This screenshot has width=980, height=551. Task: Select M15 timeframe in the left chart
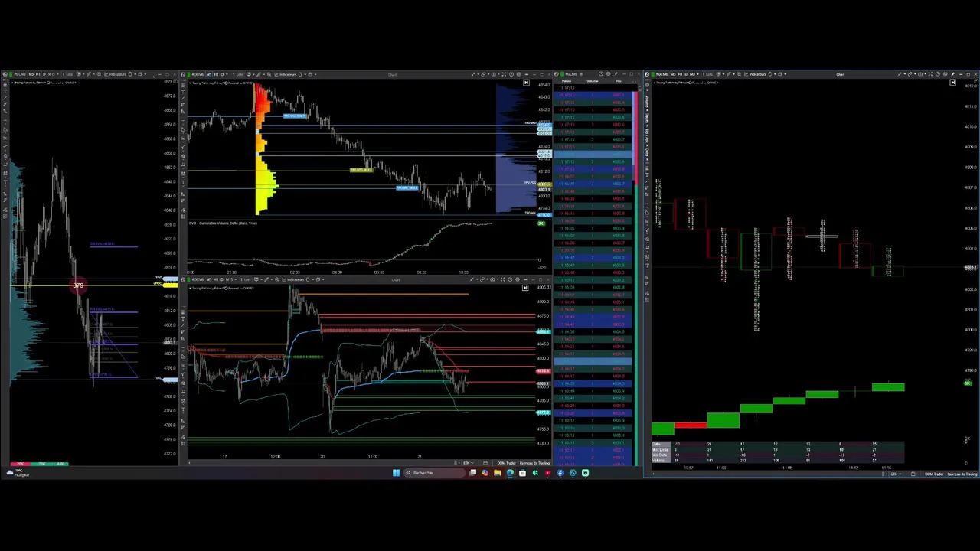[x=51, y=74]
